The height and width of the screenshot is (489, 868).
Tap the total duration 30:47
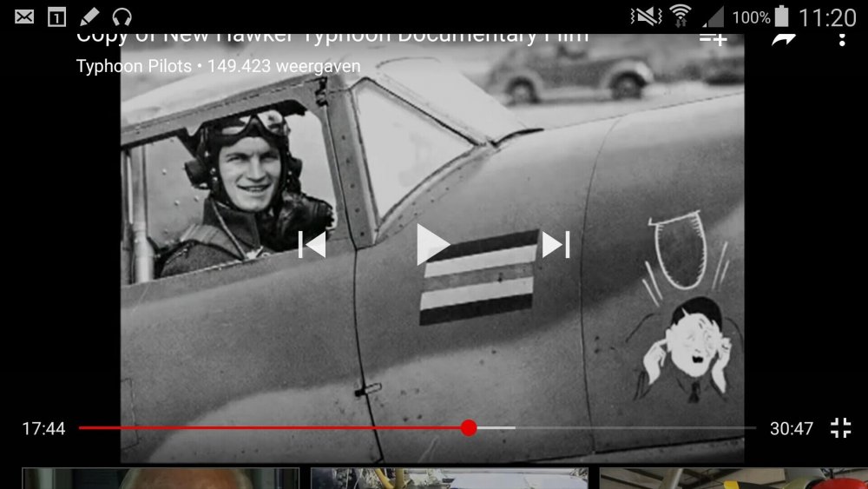(792, 429)
